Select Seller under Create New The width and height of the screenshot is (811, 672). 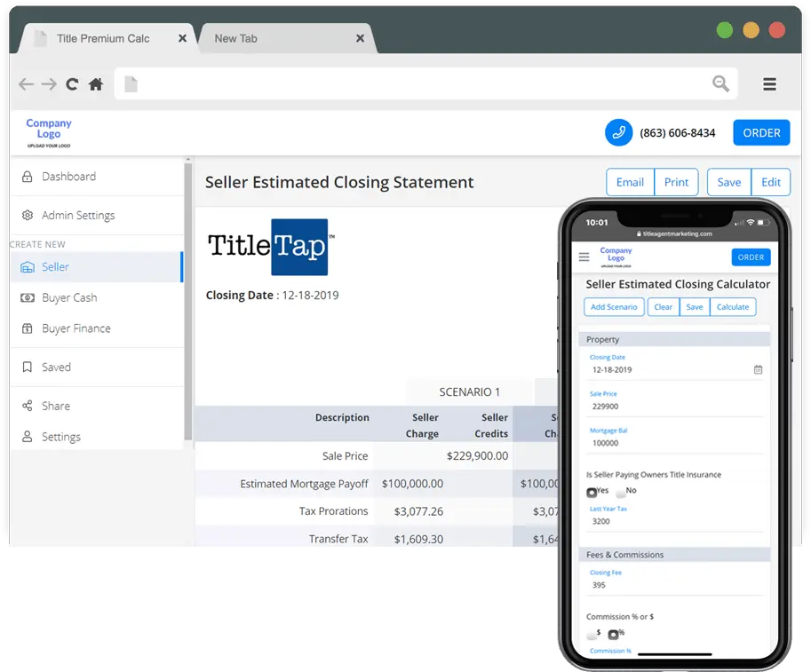[97, 266]
